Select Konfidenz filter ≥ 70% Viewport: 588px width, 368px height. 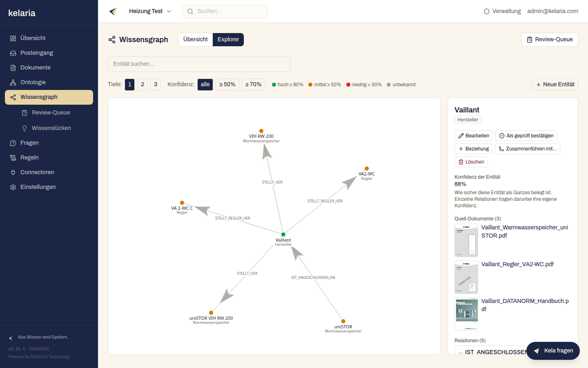[x=254, y=85]
